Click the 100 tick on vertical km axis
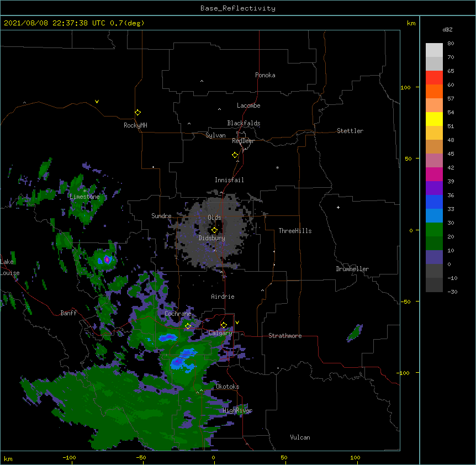Image resolution: width=476 pixels, height=465 pixels. click(x=405, y=88)
